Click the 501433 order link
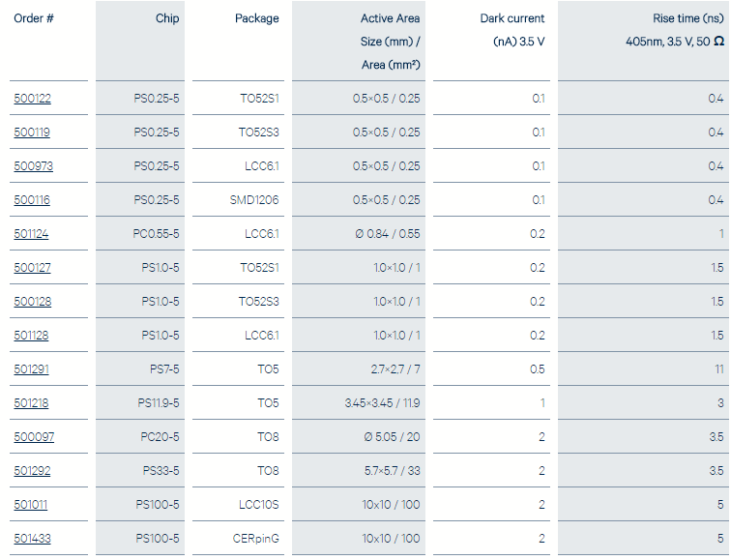731x560 pixels. 32,539
